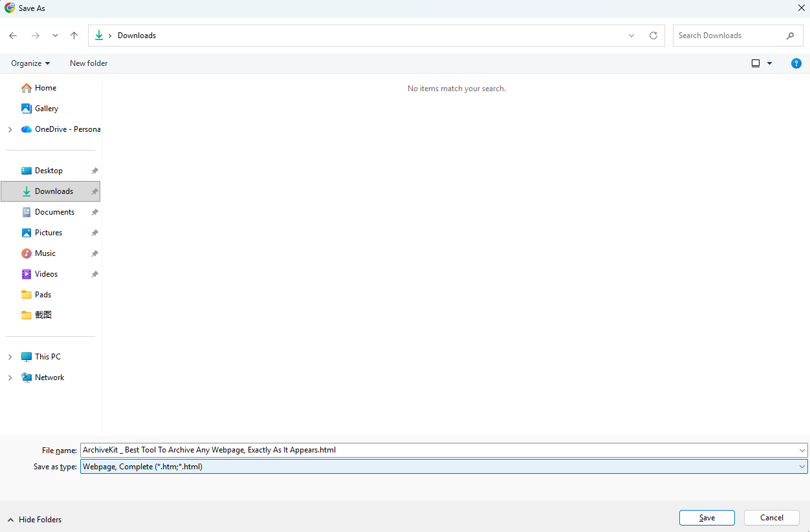The width and height of the screenshot is (810, 532).
Task: Select Downloads in the sidebar
Action: [50, 191]
